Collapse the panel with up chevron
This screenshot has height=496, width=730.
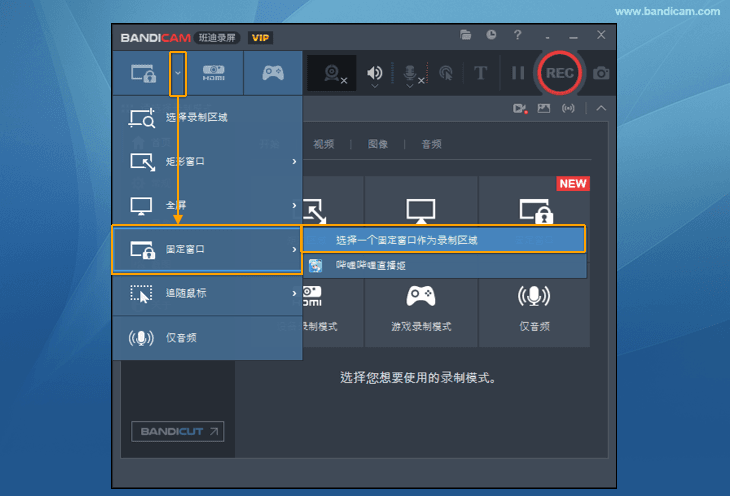pos(601,108)
